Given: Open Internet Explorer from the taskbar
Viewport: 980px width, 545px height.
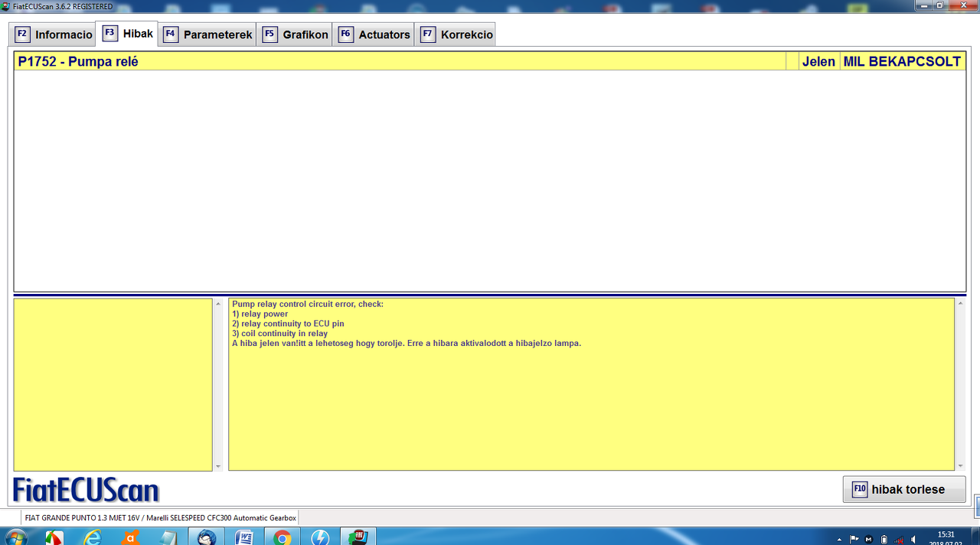Looking at the screenshot, I should click(x=93, y=537).
